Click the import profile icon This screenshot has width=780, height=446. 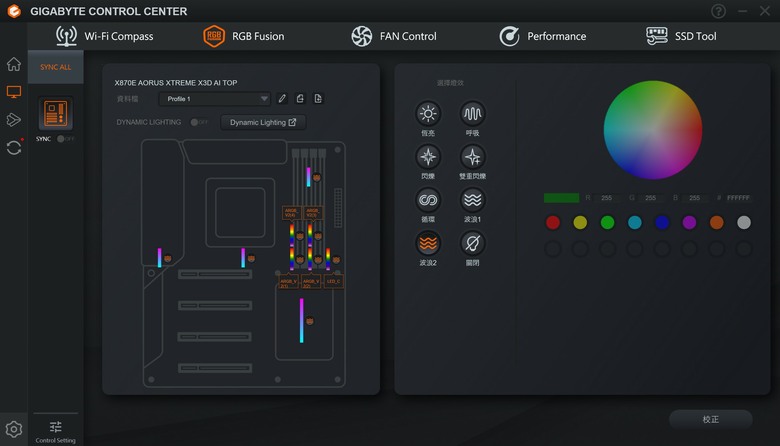[300, 98]
